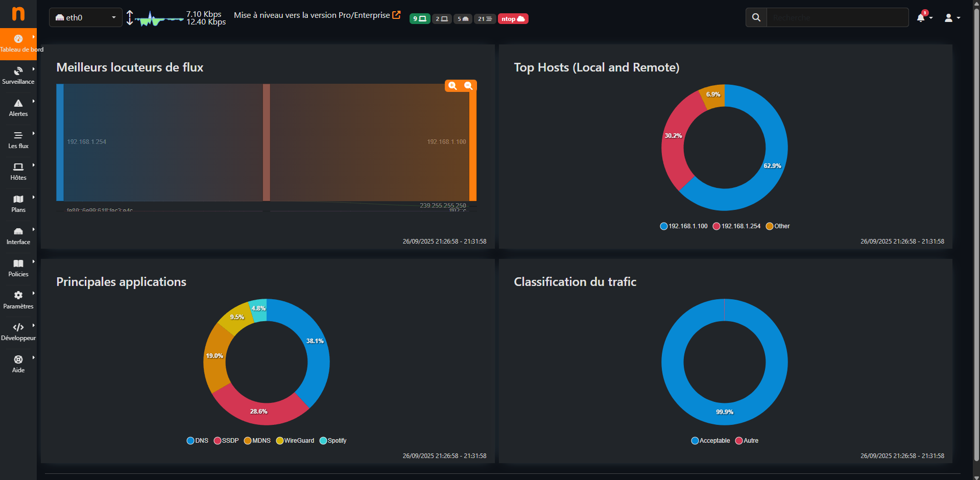Open the Paramètres sidebar menu
Image resolution: width=980 pixels, height=480 pixels.
point(18,300)
